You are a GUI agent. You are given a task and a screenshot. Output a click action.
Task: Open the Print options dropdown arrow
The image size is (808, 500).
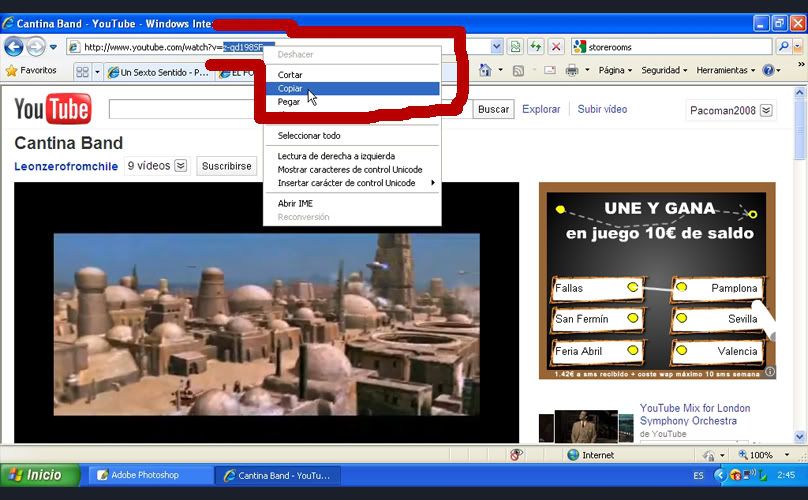pyautogui.click(x=587, y=70)
